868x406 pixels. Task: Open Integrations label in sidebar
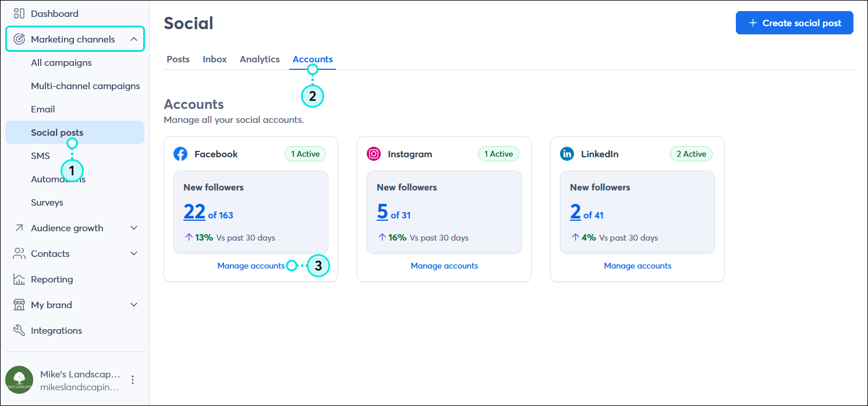pos(56,330)
